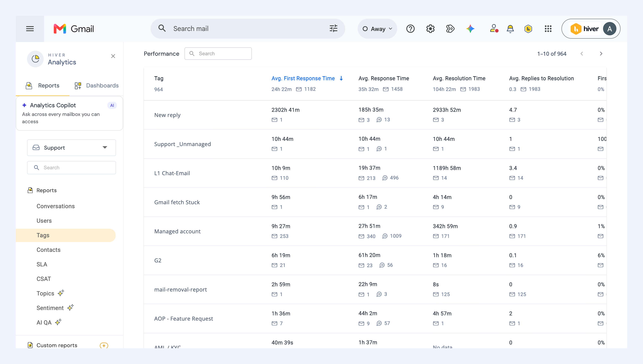Switch to the Dashboards tab
This screenshot has height=364, width=643.
[96, 86]
